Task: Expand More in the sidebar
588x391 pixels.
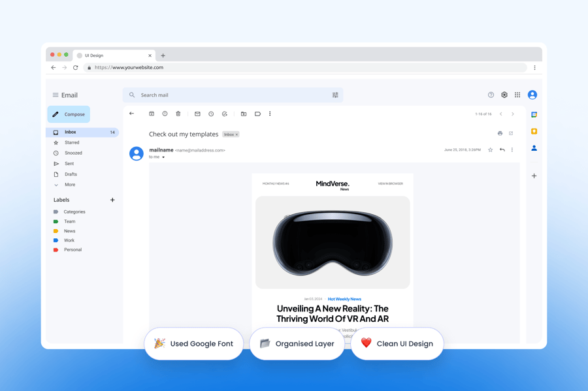Action: click(69, 185)
